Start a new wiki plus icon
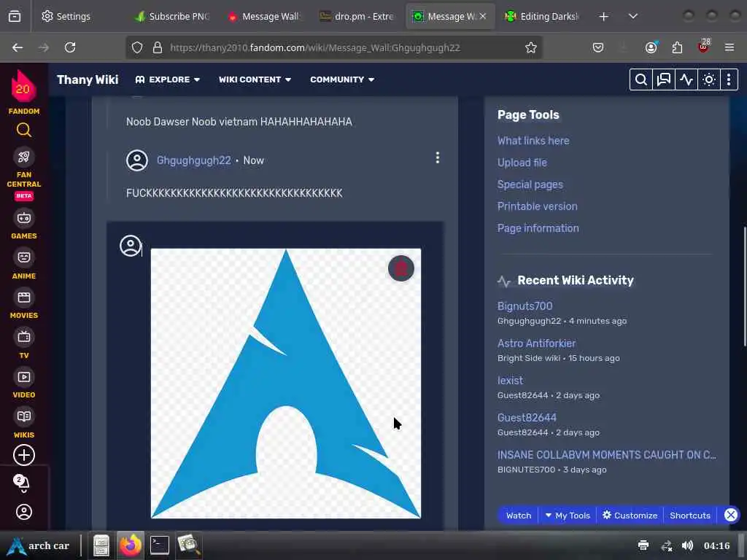Viewport: 747px width, 560px height. point(24,455)
